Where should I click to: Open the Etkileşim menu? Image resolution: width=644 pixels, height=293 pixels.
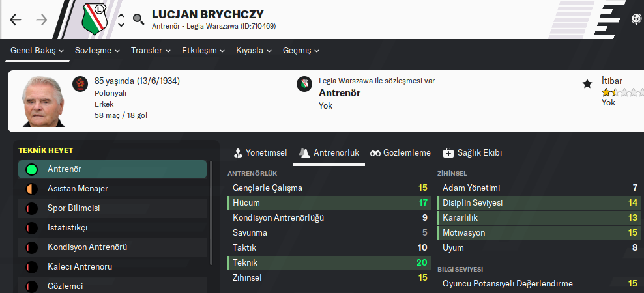tap(203, 50)
